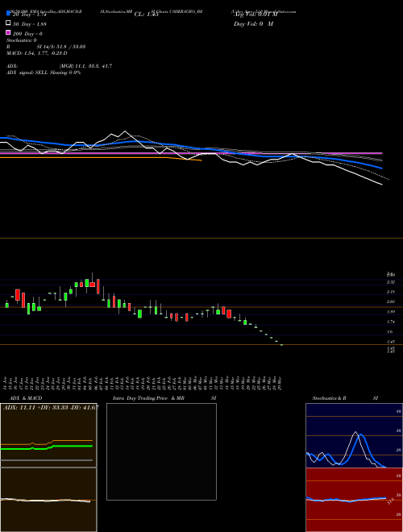This screenshot has height=532, width=403.
Task: Click the blue 20 Day EMA legend swatch
Action: click(x=8, y=13)
